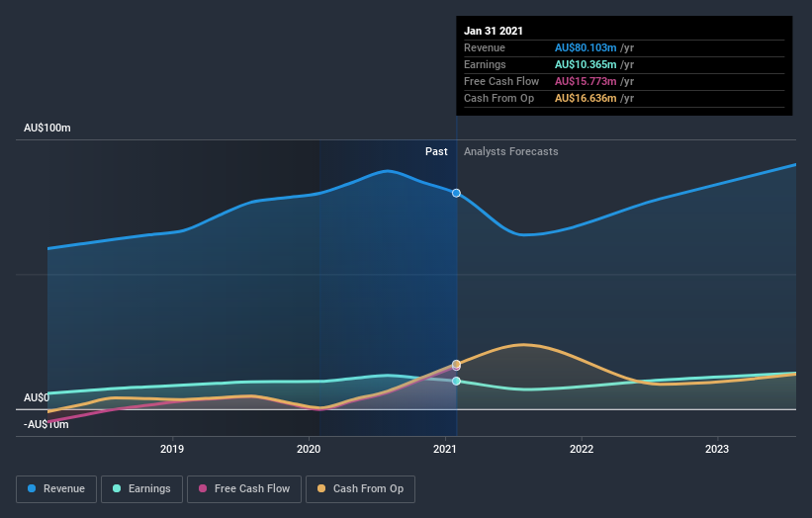Click the AU$16.636m cash from op value
Screen dimensions: 812x518
coord(586,98)
